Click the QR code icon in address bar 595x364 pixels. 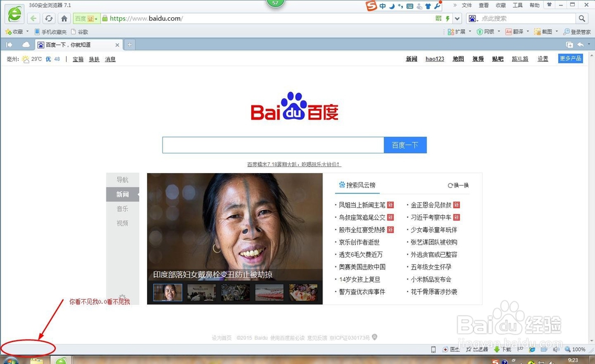coord(439,18)
